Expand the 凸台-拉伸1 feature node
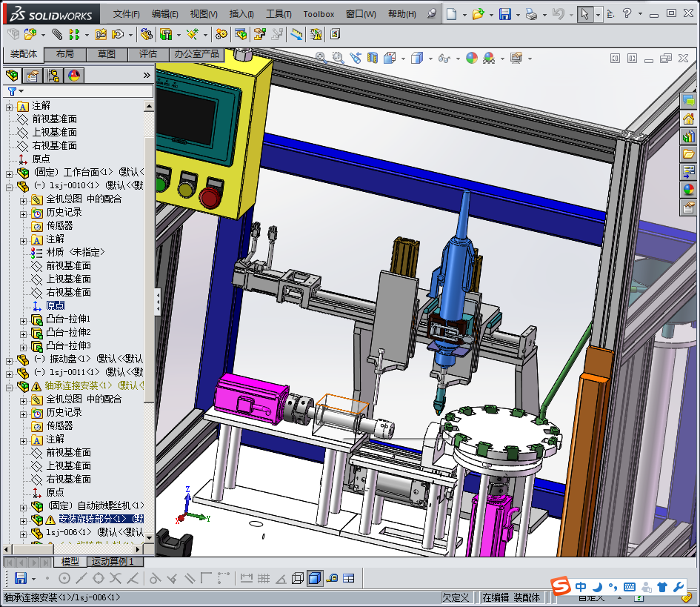This screenshot has width=700, height=607. [23, 319]
